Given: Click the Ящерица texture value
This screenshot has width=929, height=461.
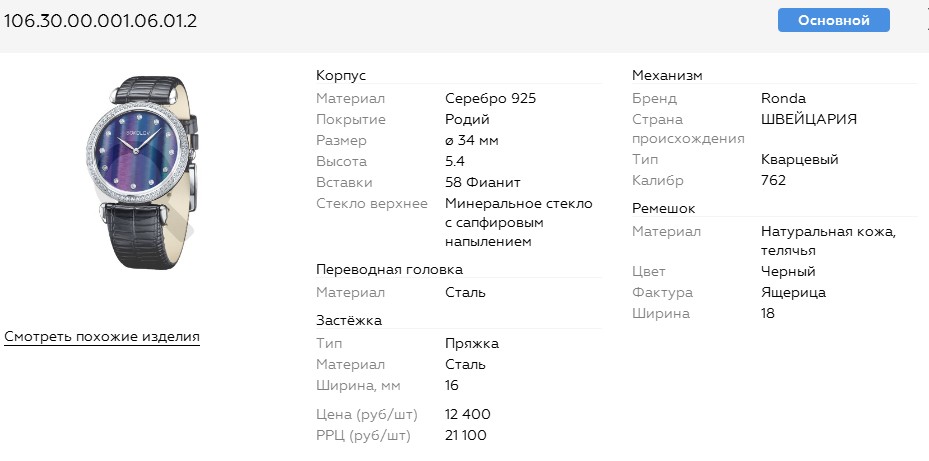Looking at the screenshot, I should tap(793, 293).
